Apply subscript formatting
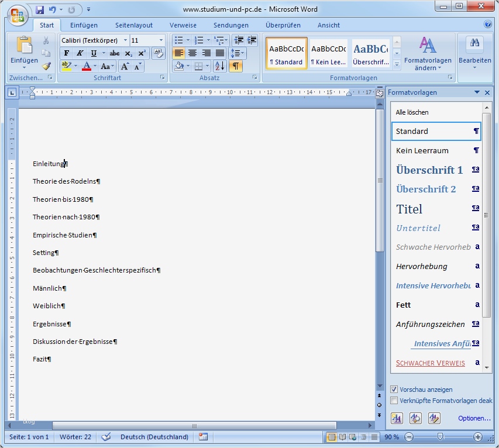 point(128,53)
